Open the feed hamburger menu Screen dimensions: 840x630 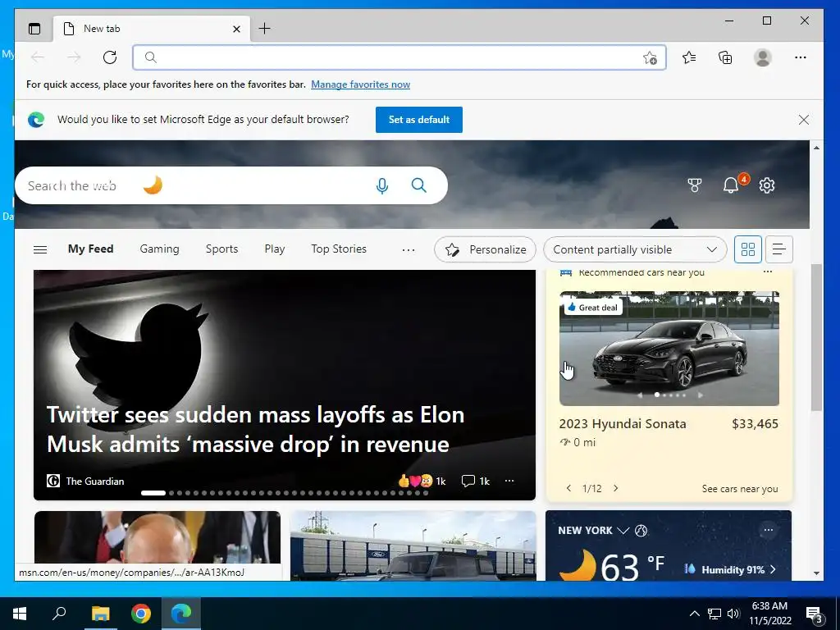(40, 249)
